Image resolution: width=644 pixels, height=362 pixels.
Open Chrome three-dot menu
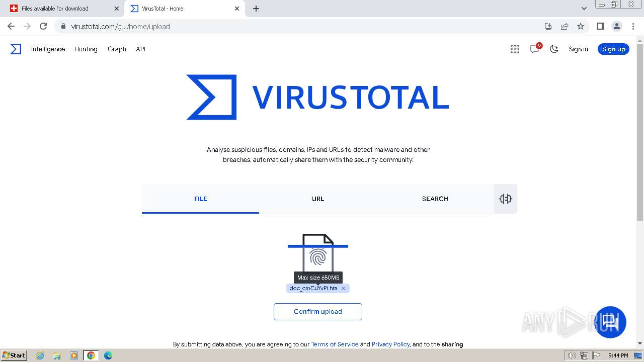pos(633,26)
